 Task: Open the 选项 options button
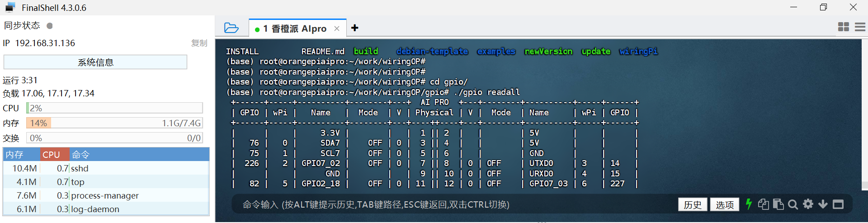[x=725, y=204]
